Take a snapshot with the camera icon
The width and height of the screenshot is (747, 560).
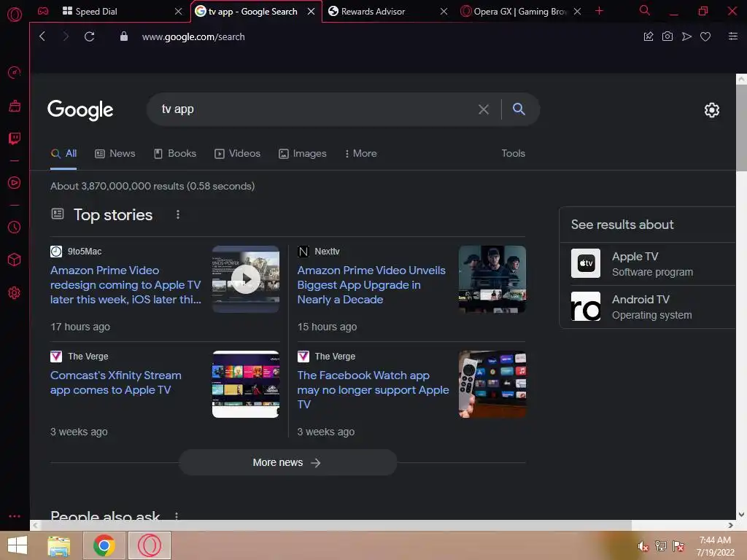pos(667,36)
